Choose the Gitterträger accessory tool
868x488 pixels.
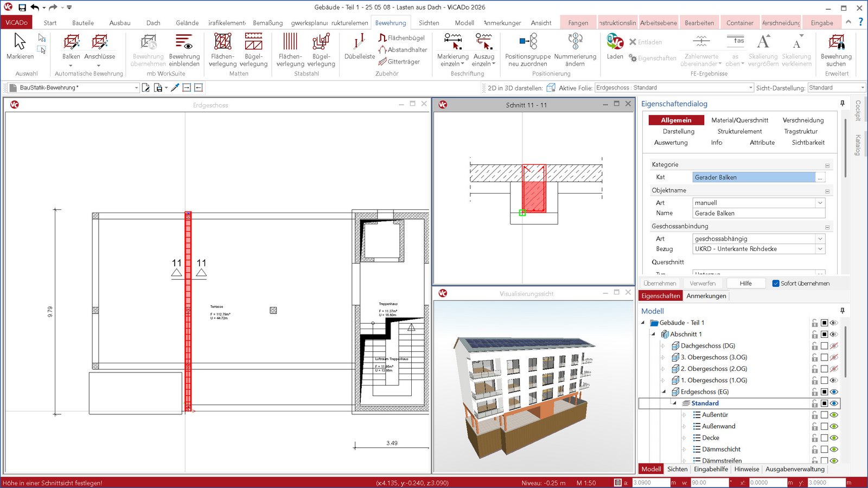399,62
